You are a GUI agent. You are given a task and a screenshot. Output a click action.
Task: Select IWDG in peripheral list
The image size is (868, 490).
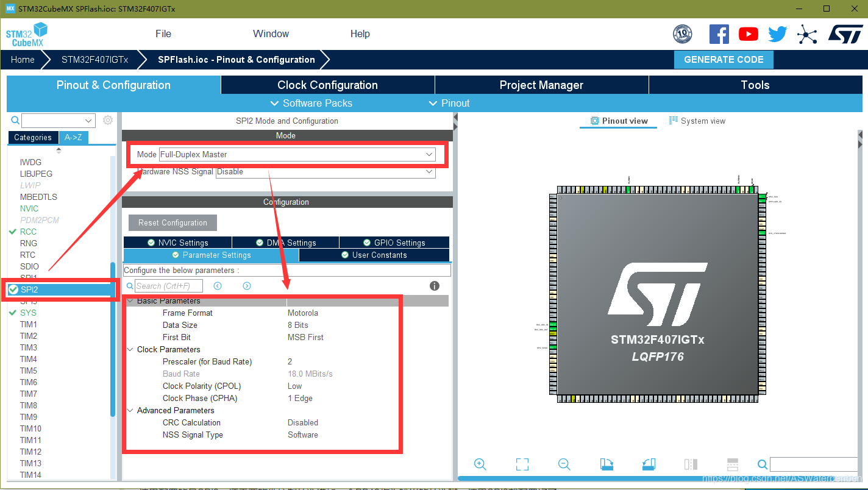coord(30,162)
